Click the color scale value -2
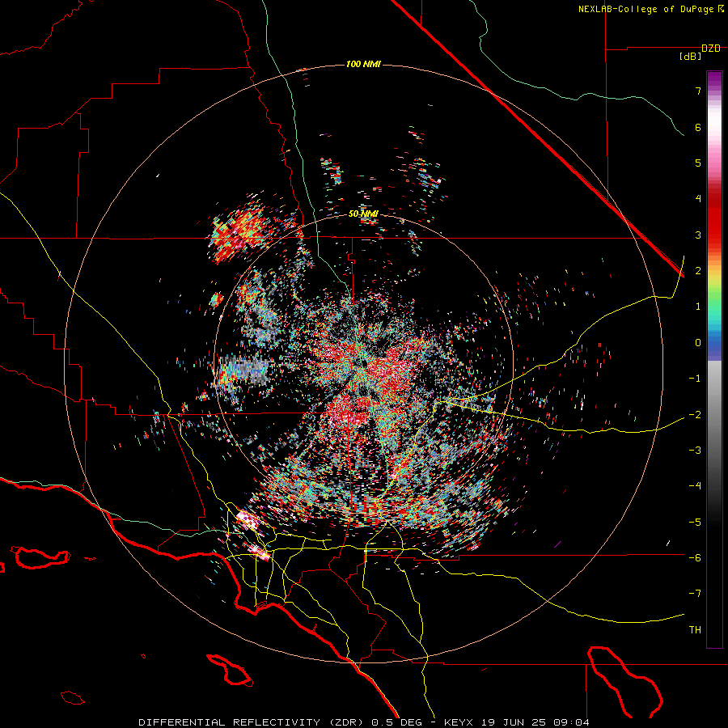The width and height of the screenshot is (728, 728). (695, 415)
